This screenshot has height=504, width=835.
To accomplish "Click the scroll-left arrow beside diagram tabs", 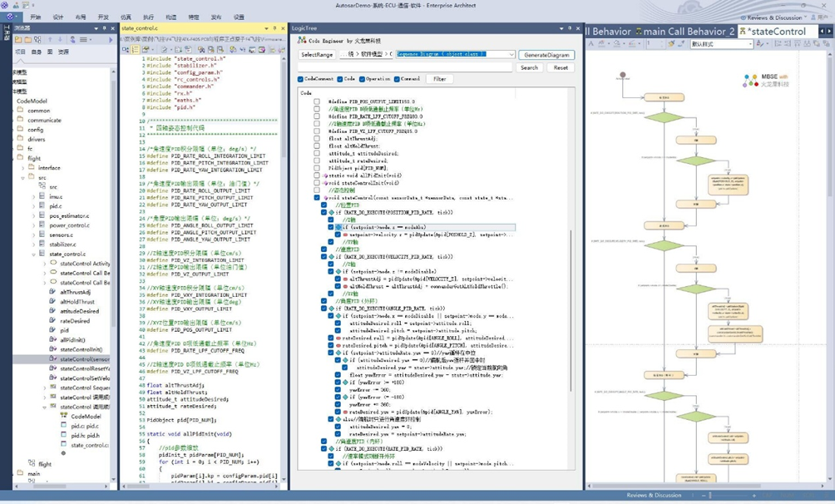I will (x=823, y=32).
